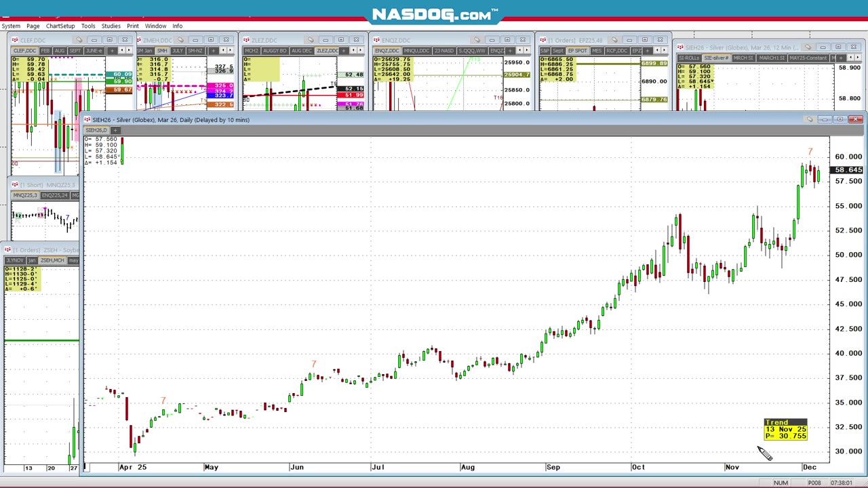Screen dimensions: 868x488
Task: Open the Page menu
Action: [x=33, y=26]
